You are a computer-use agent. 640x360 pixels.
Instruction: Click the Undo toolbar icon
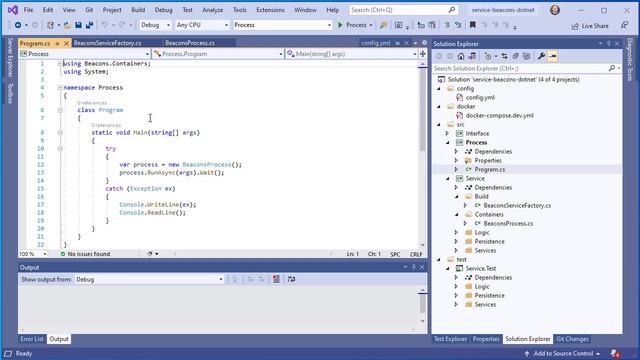point(104,25)
